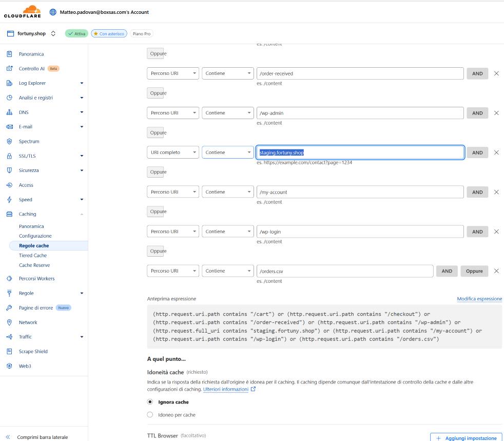Click the SSL/TLS lock icon
Image resolution: width=504 pixels, height=441 pixels.
pyautogui.click(x=9, y=156)
